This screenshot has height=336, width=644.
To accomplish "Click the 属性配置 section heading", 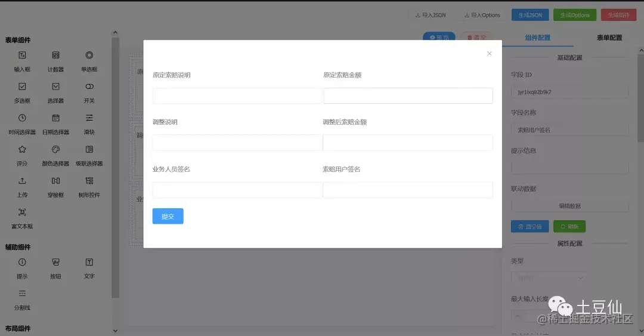I will point(569,243).
